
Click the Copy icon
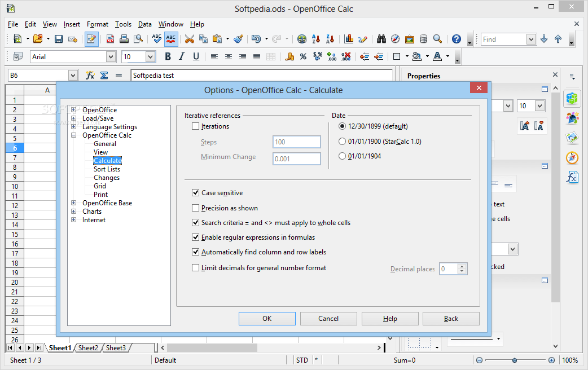[203, 39]
